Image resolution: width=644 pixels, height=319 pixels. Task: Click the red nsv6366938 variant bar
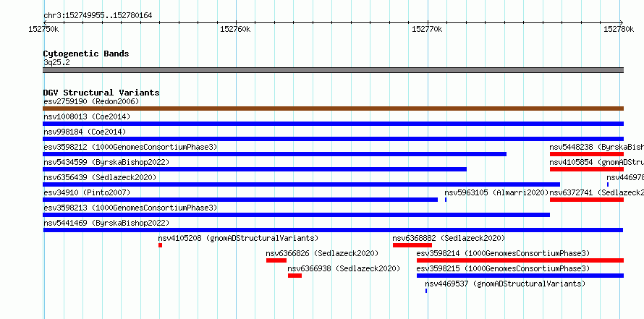295,276
